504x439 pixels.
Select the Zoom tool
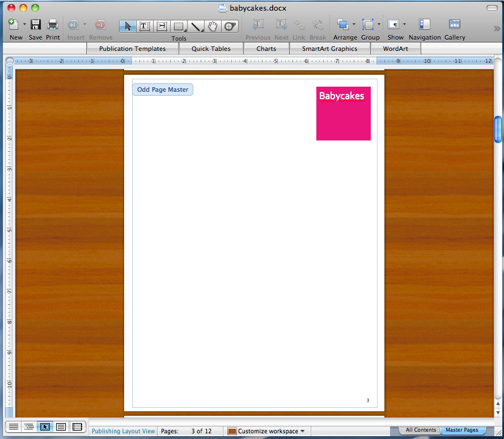click(230, 26)
